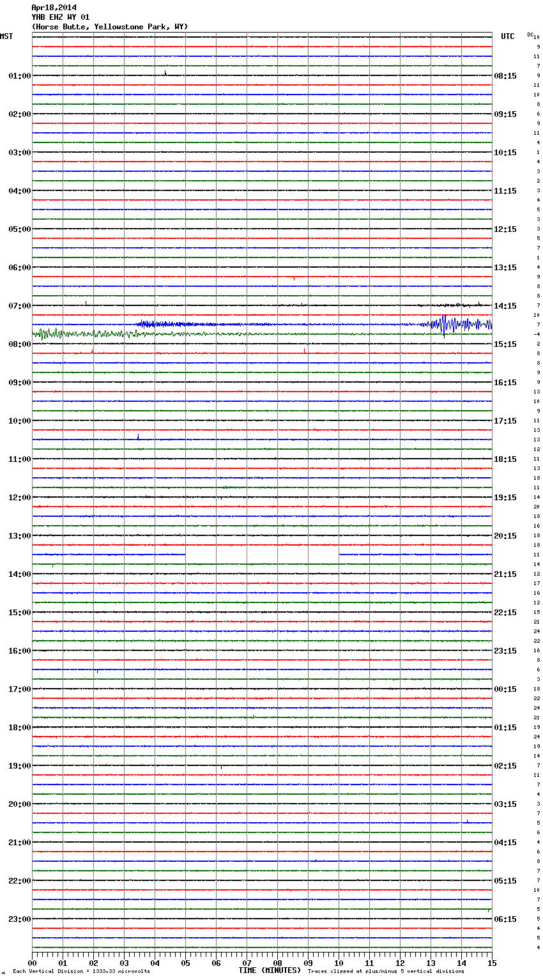Select the 12:00 MST row label

[19, 498]
